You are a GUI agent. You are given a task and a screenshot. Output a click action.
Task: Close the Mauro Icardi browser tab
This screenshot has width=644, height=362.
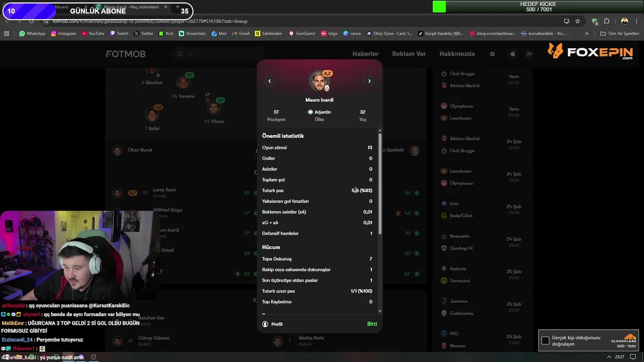(166, 7)
